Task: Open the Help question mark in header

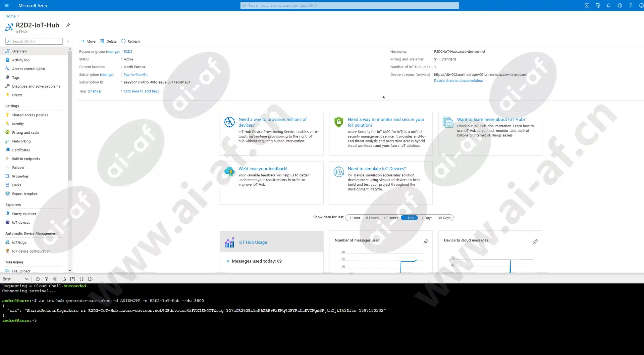Action: 630,5
